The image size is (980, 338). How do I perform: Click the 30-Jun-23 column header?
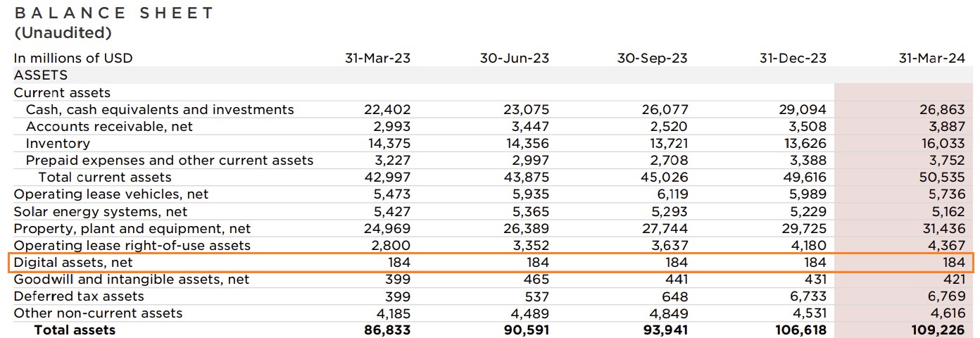coord(515,58)
